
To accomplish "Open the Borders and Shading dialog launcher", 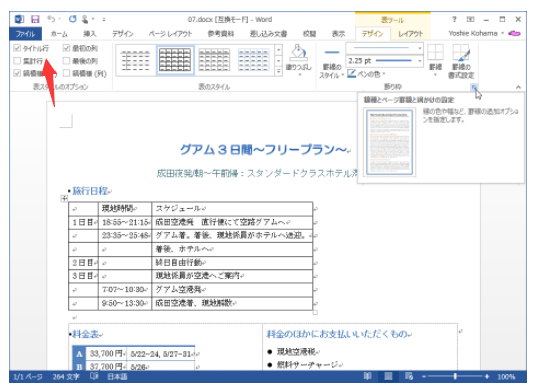I will [474, 87].
